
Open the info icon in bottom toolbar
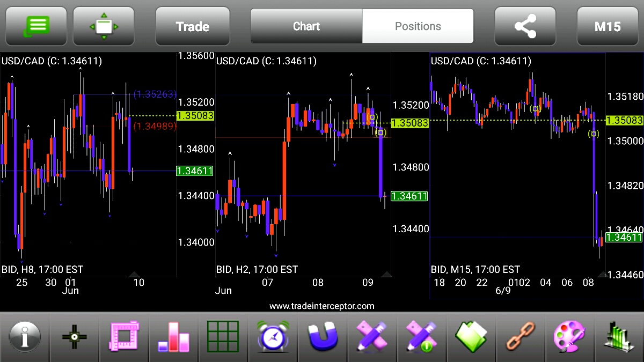pos(24,337)
